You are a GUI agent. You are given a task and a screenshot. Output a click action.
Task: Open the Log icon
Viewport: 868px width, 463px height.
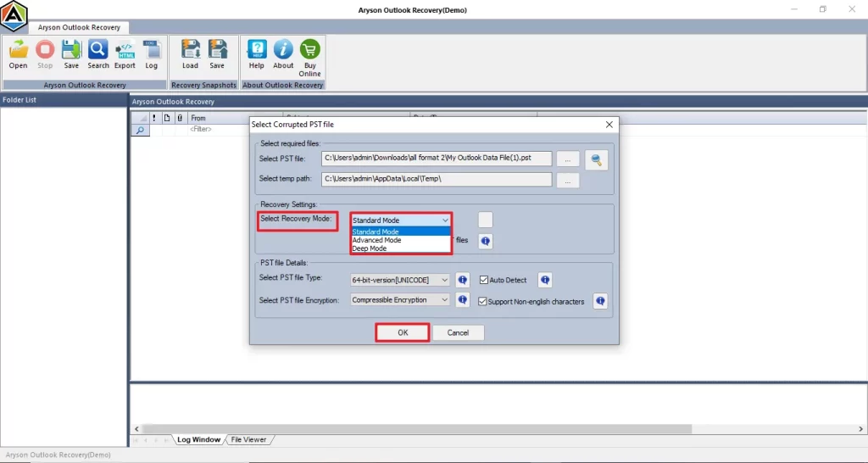pos(152,54)
